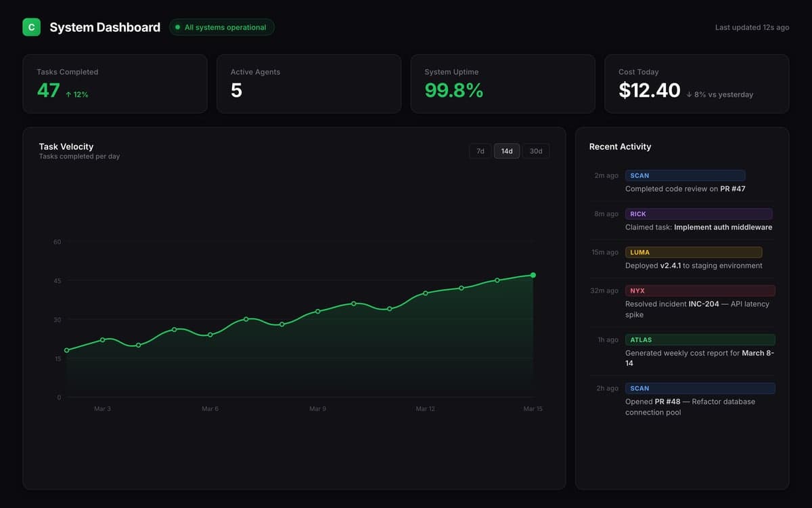Click the final data point on the chart
This screenshot has width=812, height=508.
533,275
